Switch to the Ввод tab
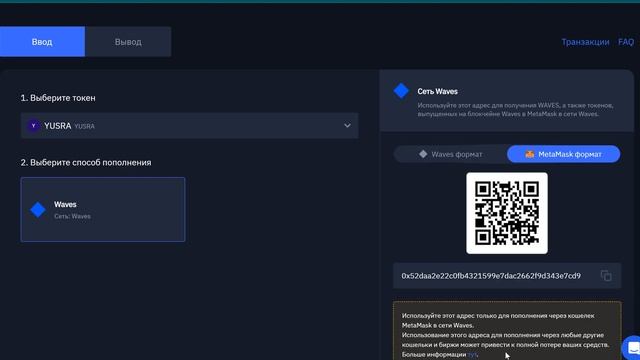Viewport: 640px width, 360px height. coord(42,42)
